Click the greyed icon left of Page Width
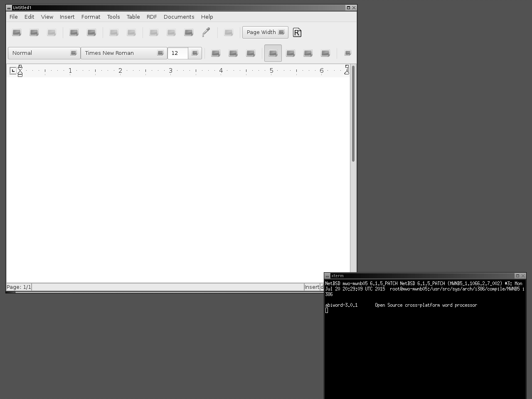This screenshot has height=399, width=532. pos(229,32)
